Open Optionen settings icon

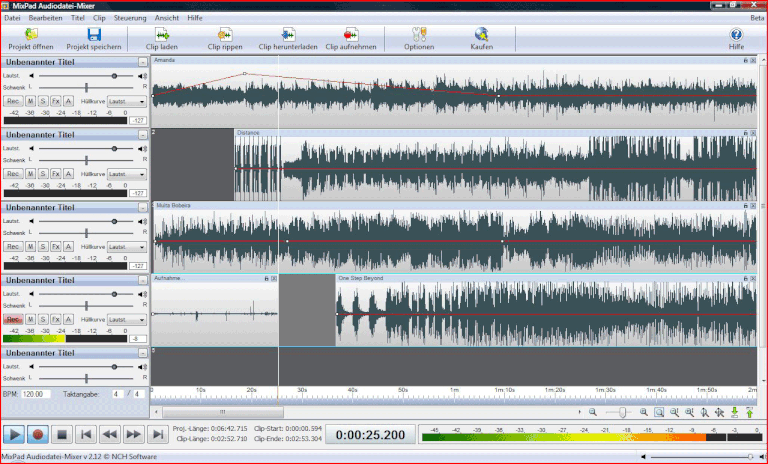(x=419, y=39)
